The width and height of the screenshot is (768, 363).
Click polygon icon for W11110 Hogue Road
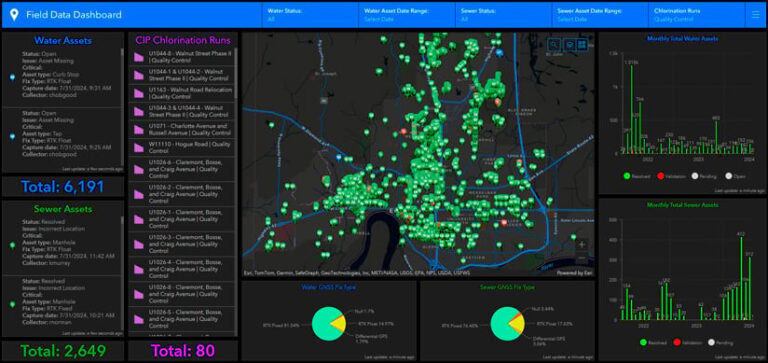pyautogui.click(x=139, y=147)
